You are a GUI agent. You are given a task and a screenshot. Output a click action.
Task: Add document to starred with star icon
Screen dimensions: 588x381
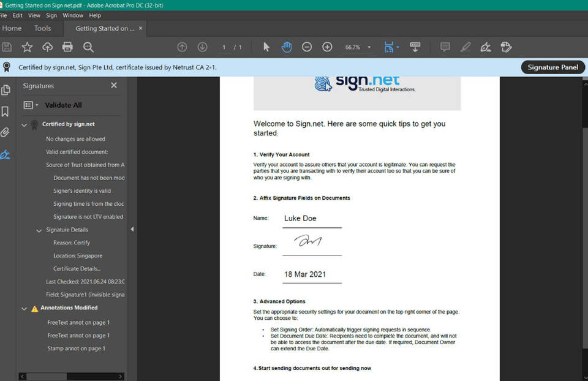coord(27,47)
